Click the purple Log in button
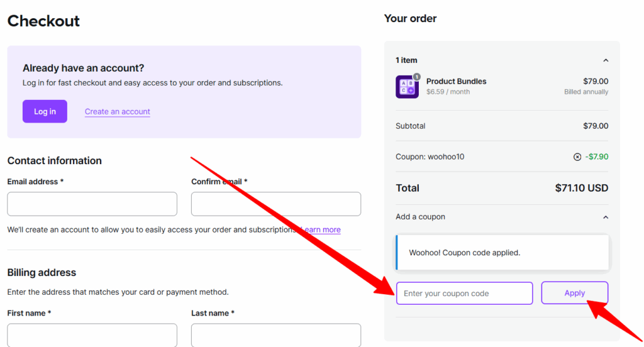The image size is (644, 347). click(45, 111)
